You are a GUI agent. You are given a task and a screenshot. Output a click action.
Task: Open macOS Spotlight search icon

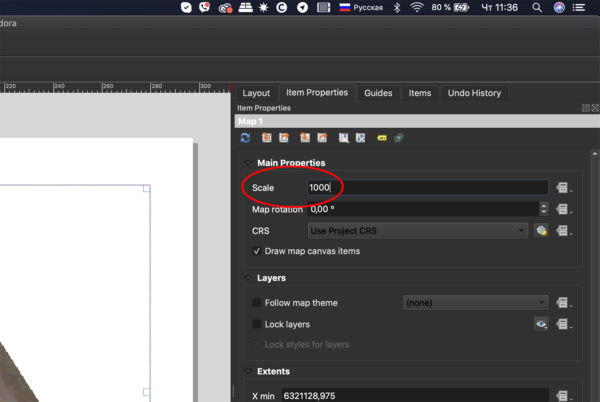(537, 7)
